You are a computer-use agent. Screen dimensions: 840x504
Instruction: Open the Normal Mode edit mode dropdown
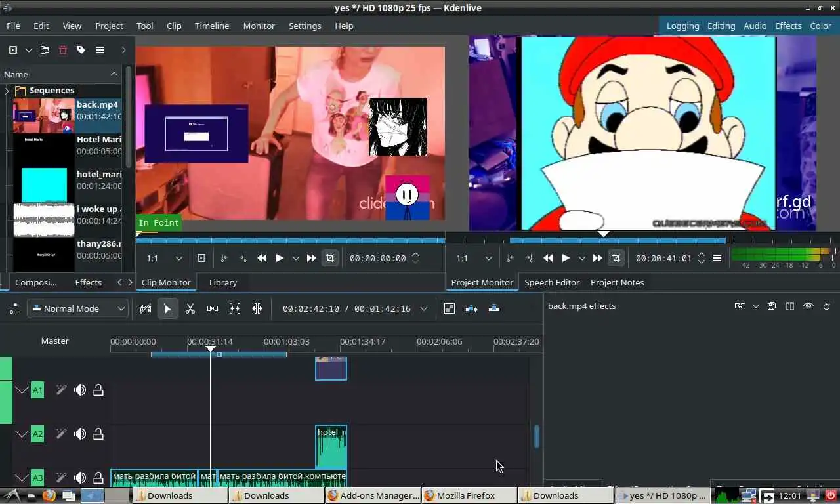click(x=77, y=308)
